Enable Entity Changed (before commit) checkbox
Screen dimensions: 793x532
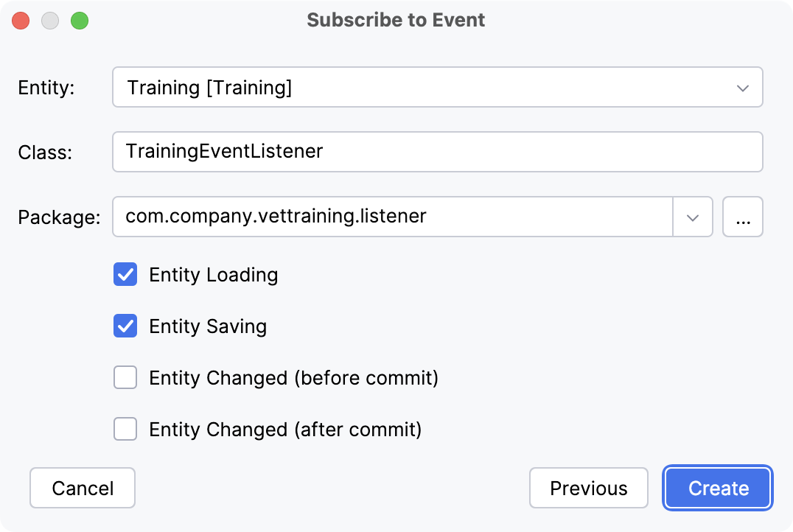coord(125,378)
